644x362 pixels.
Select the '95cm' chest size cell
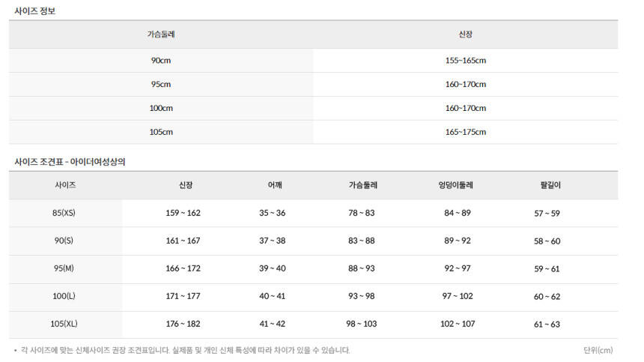[161, 85]
